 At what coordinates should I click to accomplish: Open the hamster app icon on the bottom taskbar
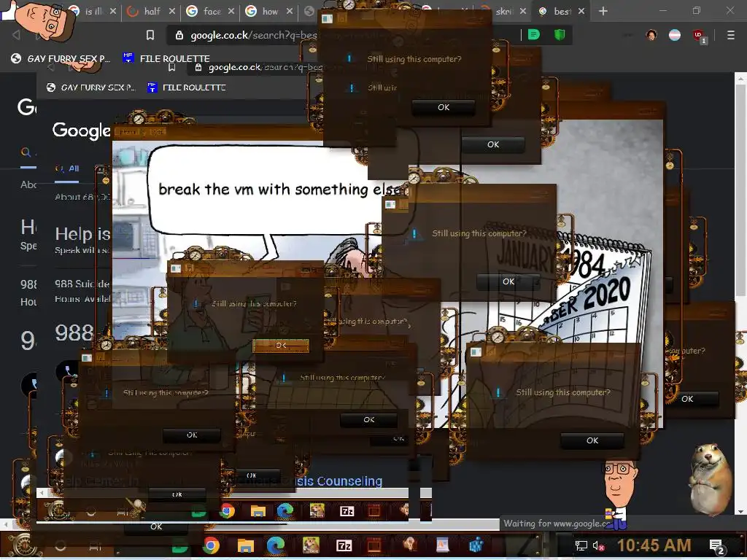(x=311, y=545)
